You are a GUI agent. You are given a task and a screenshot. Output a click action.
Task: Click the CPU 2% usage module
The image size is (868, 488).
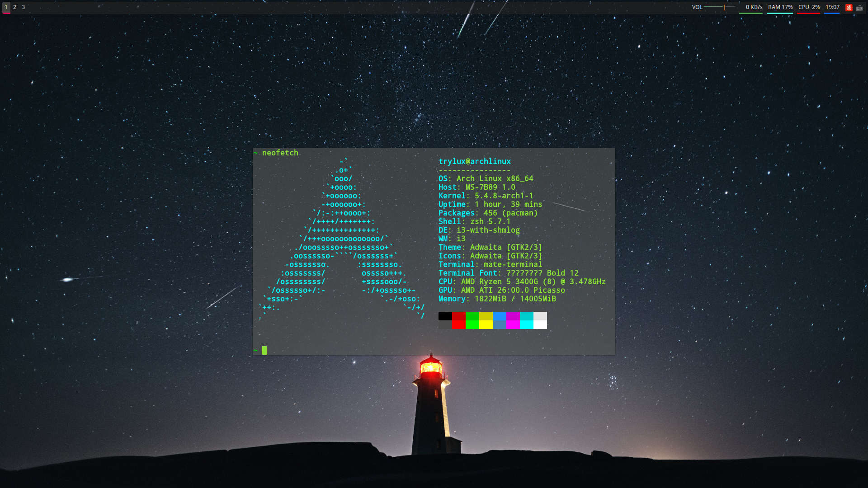coord(809,7)
